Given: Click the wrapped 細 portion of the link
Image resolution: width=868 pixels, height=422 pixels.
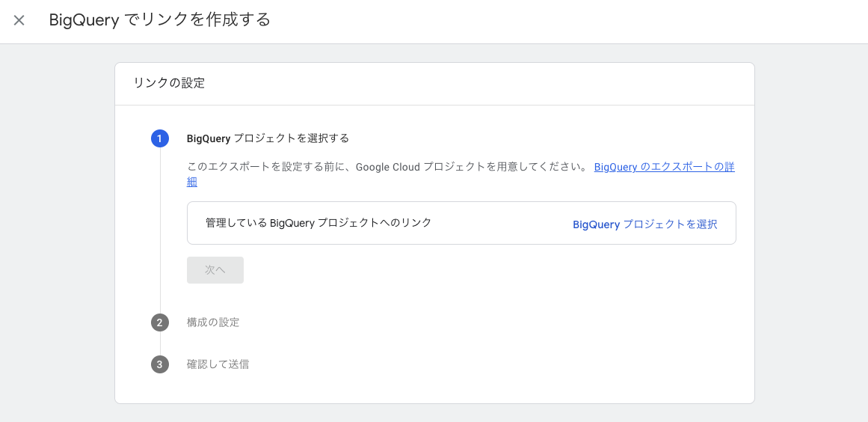Looking at the screenshot, I should (x=192, y=183).
